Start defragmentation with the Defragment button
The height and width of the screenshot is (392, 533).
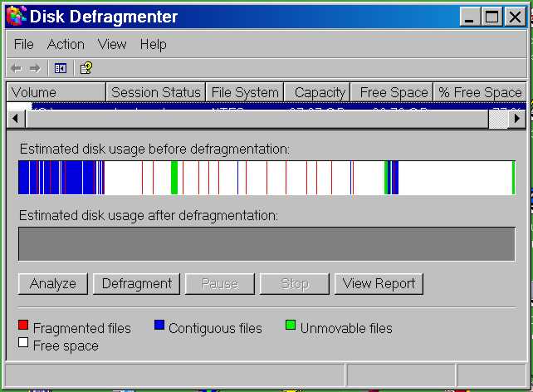pos(136,284)
